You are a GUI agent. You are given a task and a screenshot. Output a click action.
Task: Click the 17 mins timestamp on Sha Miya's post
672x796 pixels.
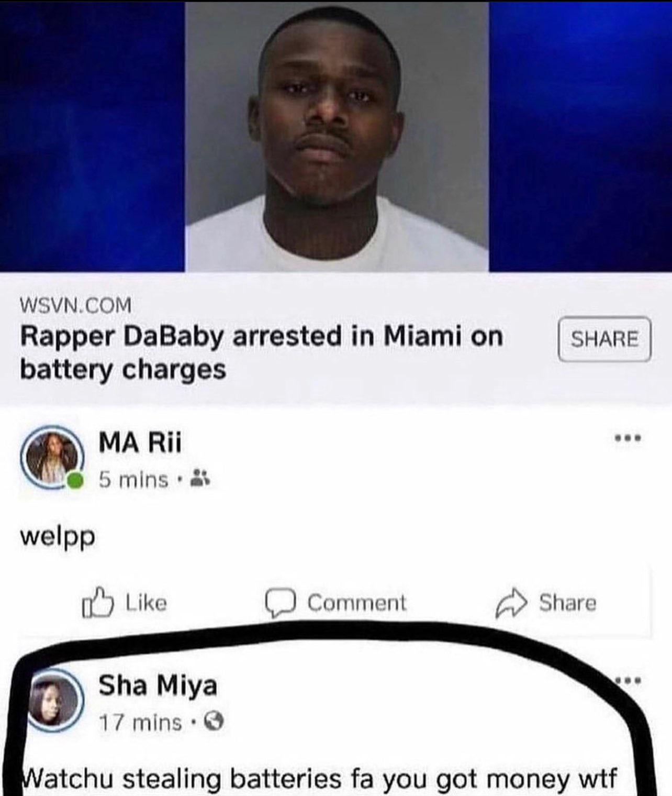140,724
